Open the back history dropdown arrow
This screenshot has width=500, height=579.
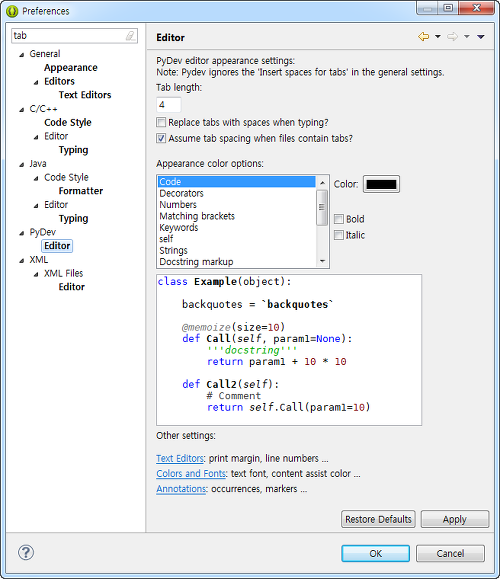(x=438, y=37)
